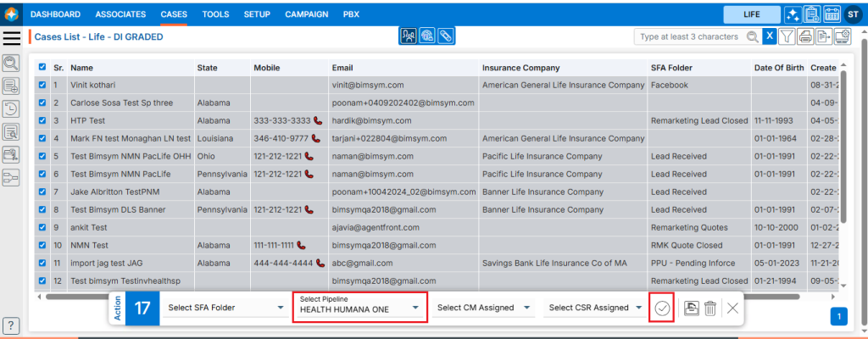Uncheck the checkbox for Vinit kothari row
Screen dimensions: 868x339
coord(42,86)
